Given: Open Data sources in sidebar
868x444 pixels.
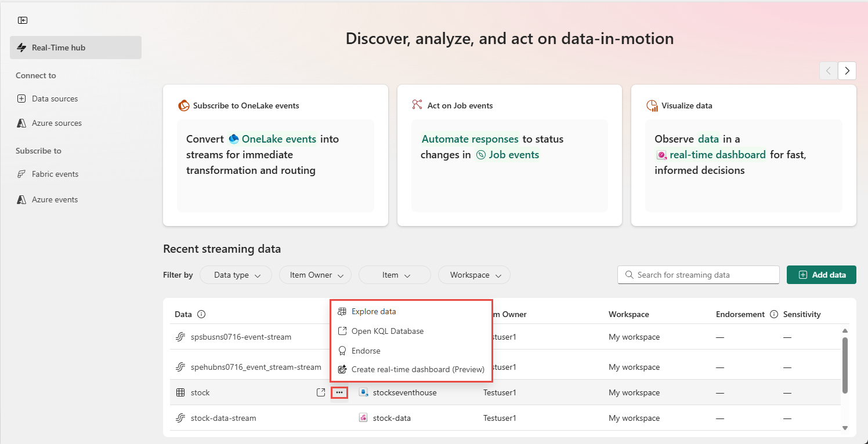Looking at the screenshot, I should click(x=55, y=99).
